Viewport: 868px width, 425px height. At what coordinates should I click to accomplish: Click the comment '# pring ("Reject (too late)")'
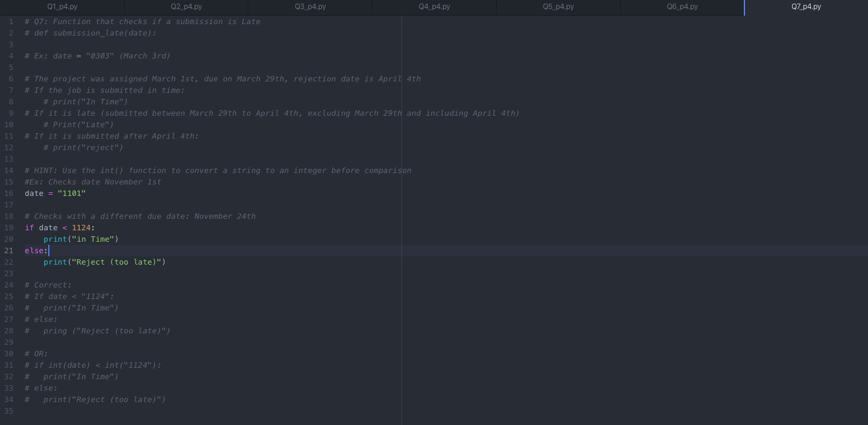(98, 331)
